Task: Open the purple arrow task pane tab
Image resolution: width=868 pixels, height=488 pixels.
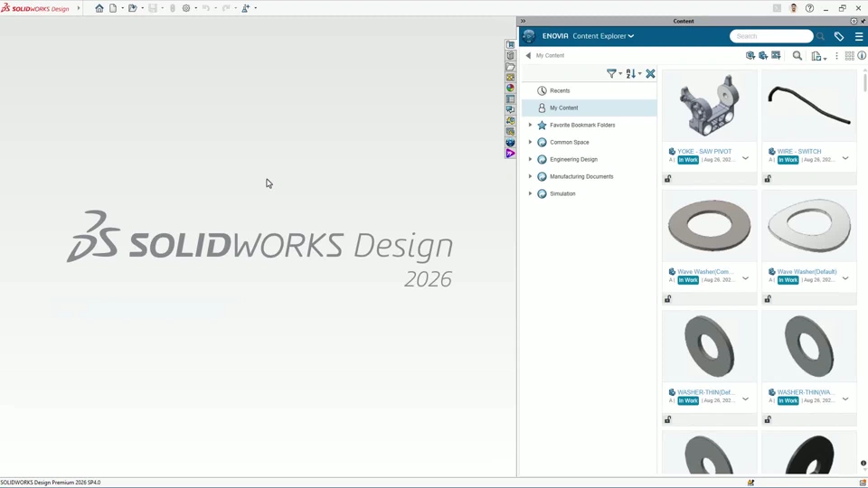Action: [x=510, y=154]
